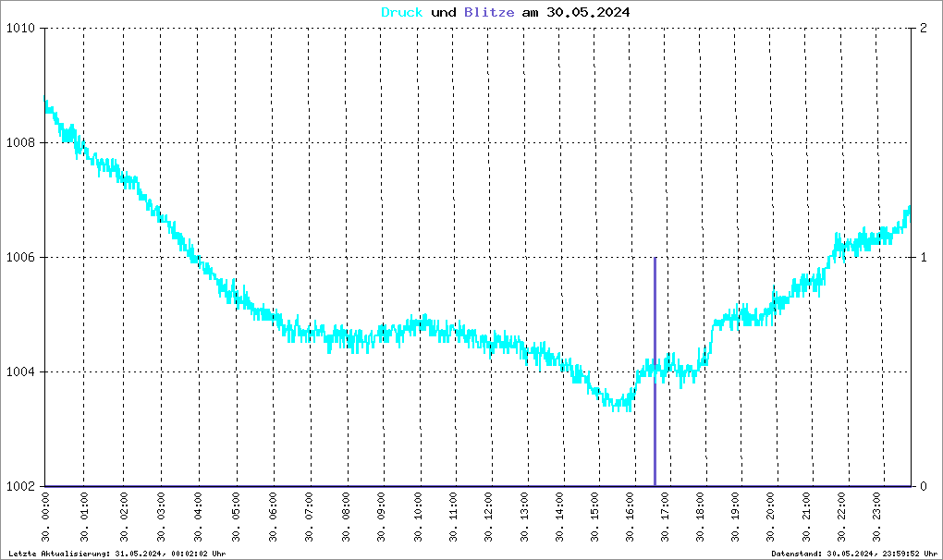Click the time label '30. 10:00'
This screenshot has width=943, height=560.
pos(418,517)
